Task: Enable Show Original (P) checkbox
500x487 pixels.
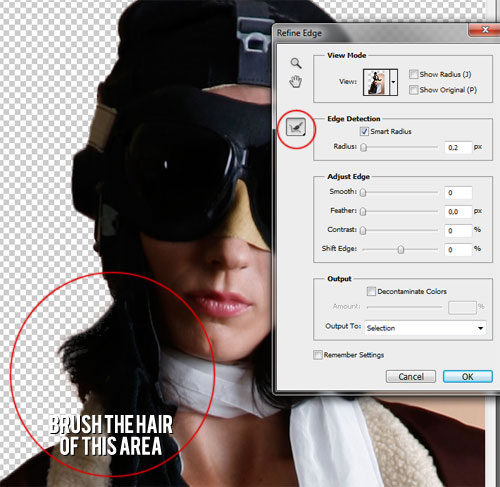Action: tap(413, 90)
